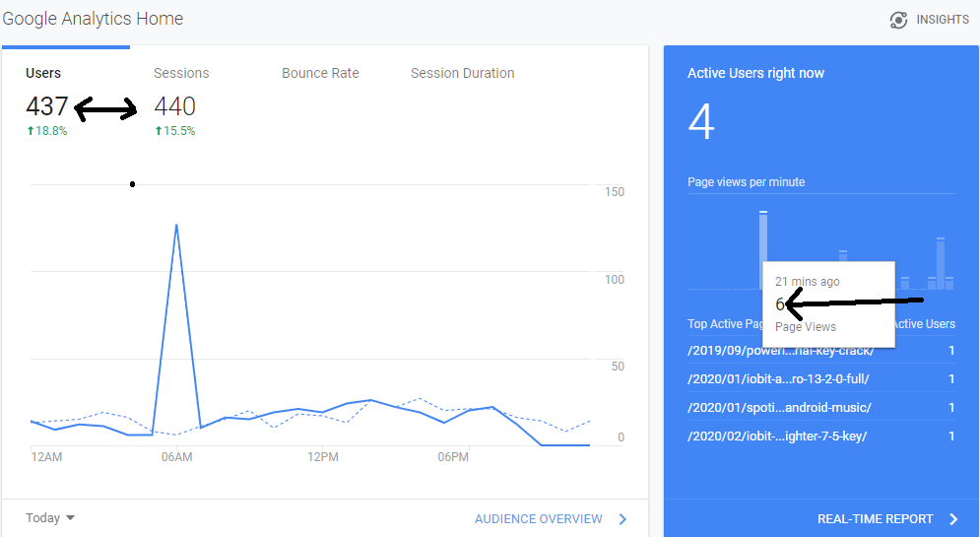This screenshot has width=980, height=537.
Task: Click the 06AM label on the chart axis
Action: point(177,457)
